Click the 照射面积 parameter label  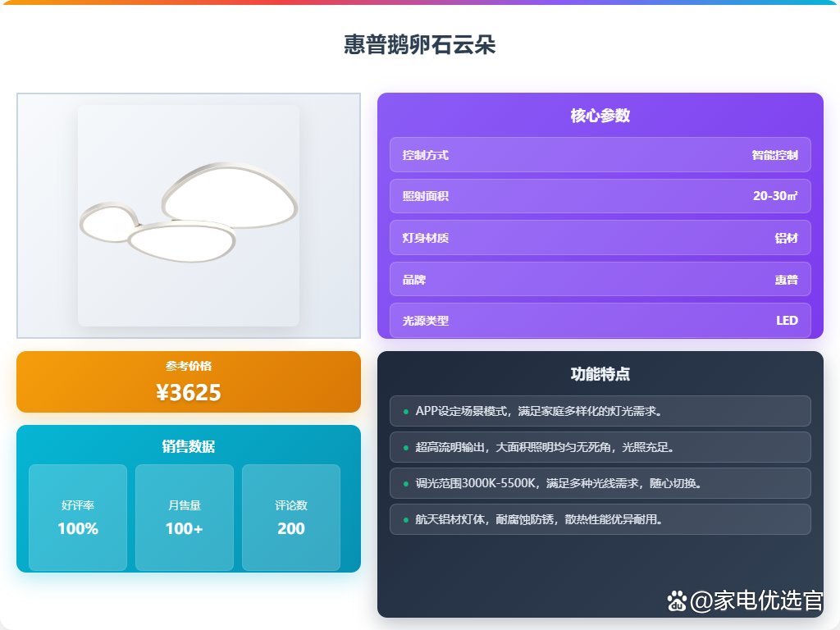pyautogui.click(x=426, y=196)
